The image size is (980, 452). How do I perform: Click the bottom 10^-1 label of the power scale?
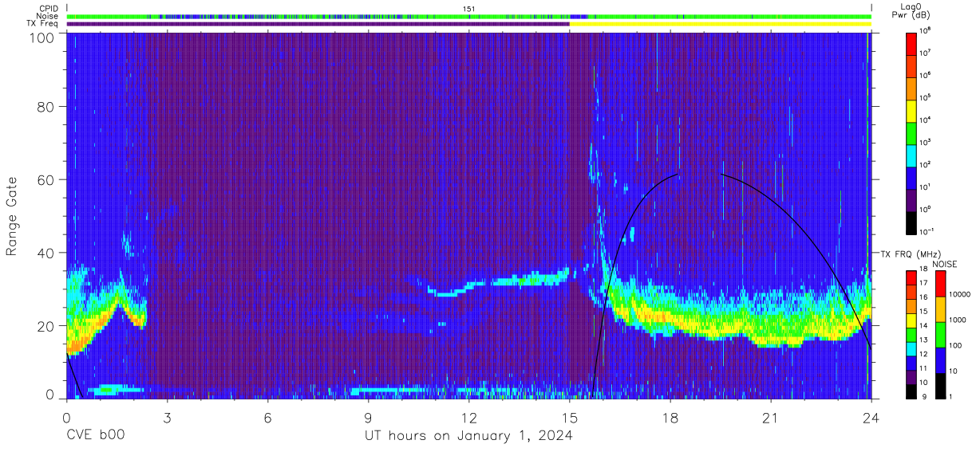point(928,232)
